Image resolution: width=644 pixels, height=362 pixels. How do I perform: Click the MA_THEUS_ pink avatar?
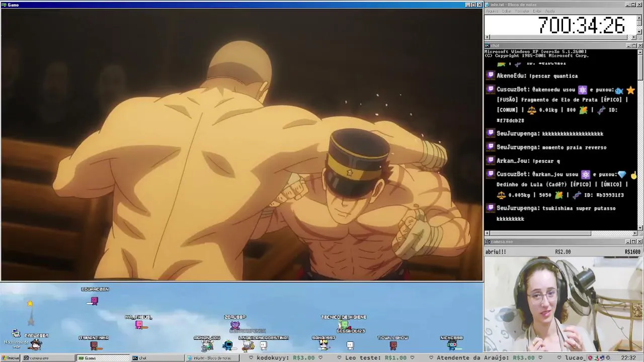click(139, 325)
